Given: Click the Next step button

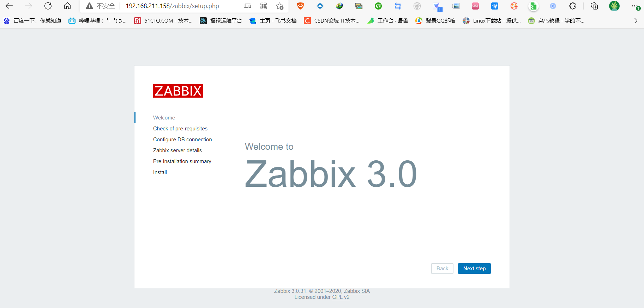Looking at the screenshot, I should [474, 269].
